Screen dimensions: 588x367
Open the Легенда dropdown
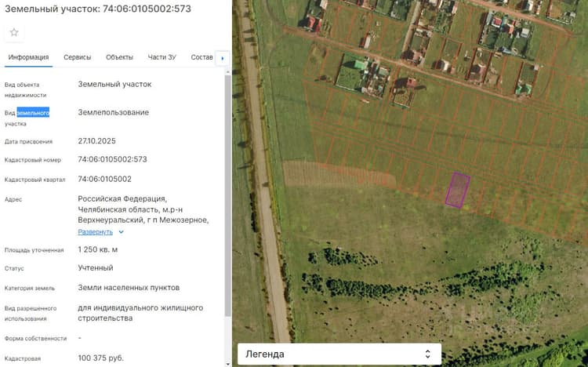click(x=339, y=354)
